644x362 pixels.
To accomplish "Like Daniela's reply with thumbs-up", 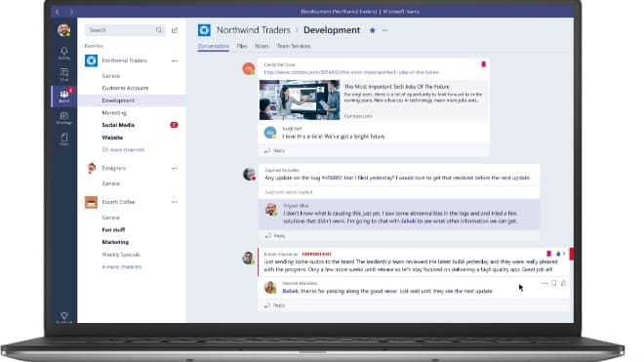I will pyautogui.click(x=564, y=283).
